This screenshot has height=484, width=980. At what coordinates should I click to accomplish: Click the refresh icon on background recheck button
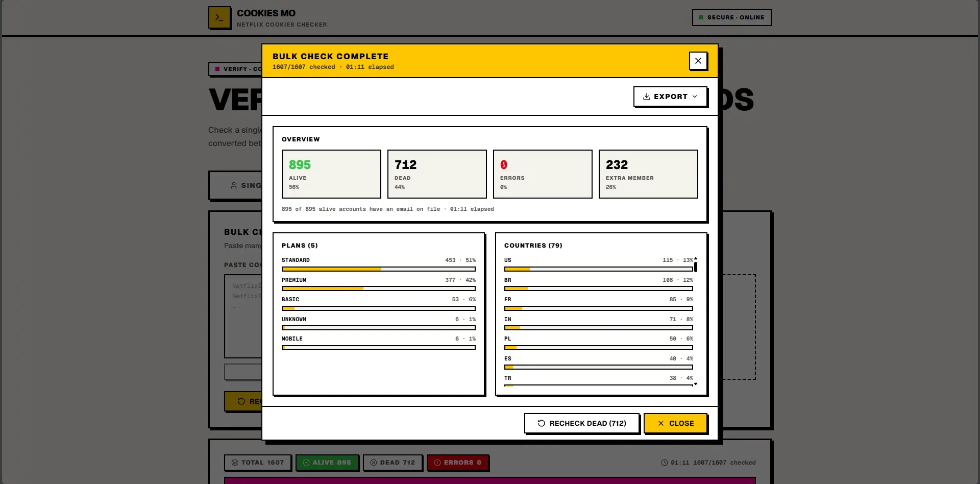tap(241, 401)
